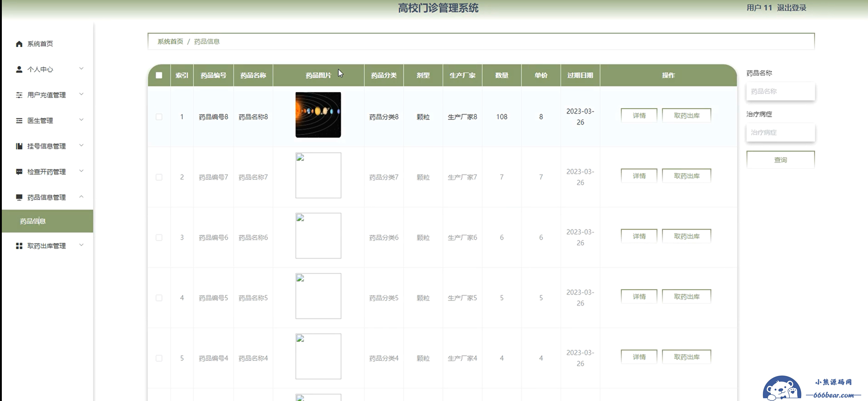Click the broken image for 药品名称6
868x401 pixels.
[318, 236]
